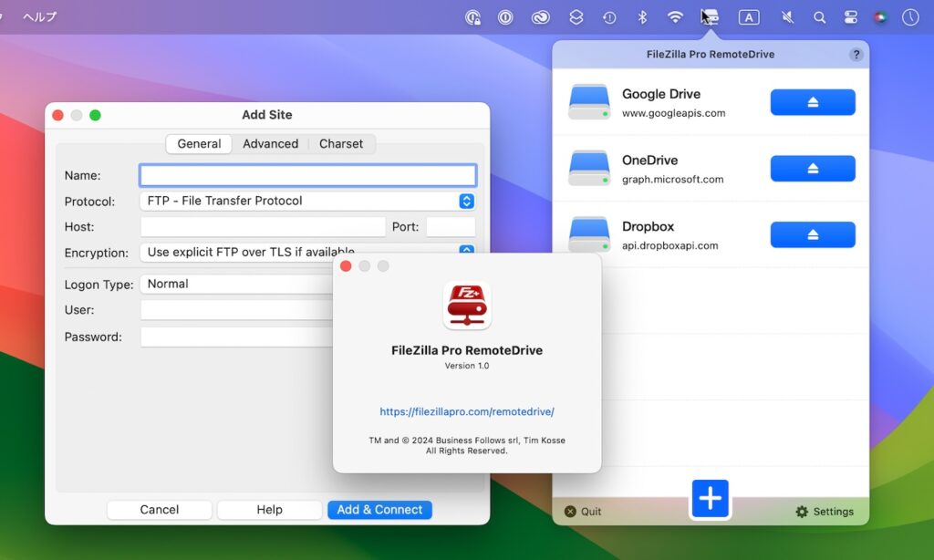Screen dimensions: 934x560
Task: Click the Add & Connect button
Action: (379, 509)
